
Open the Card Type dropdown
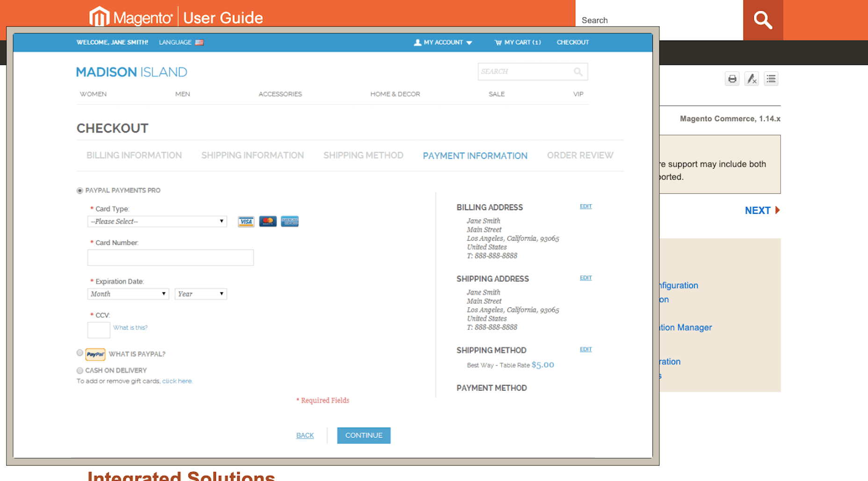157,221
